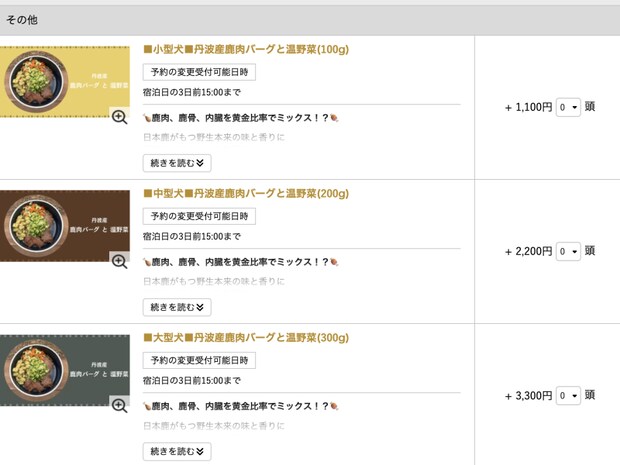Click 予約の変更受付可能日時 label for 中型犬 item
This screenshot has width=620, height=465.
click(199, 216)
